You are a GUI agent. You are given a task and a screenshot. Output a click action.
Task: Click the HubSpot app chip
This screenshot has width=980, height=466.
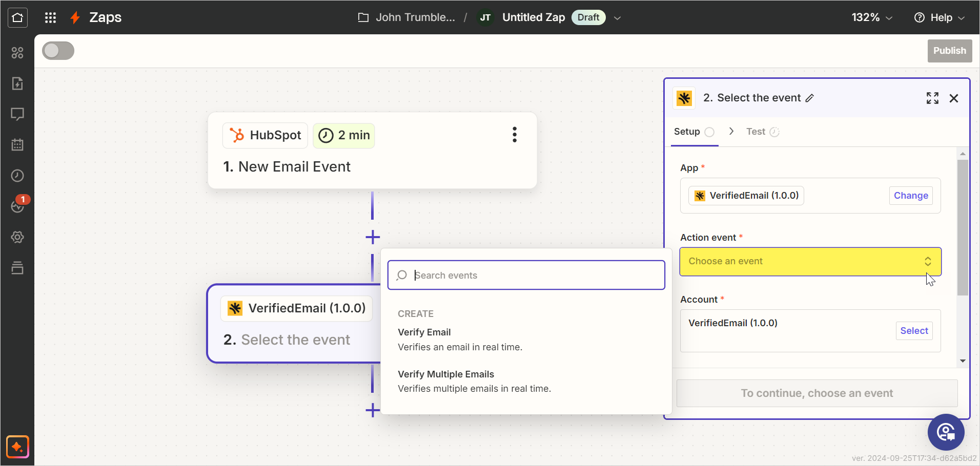click(x=266, y=135)
